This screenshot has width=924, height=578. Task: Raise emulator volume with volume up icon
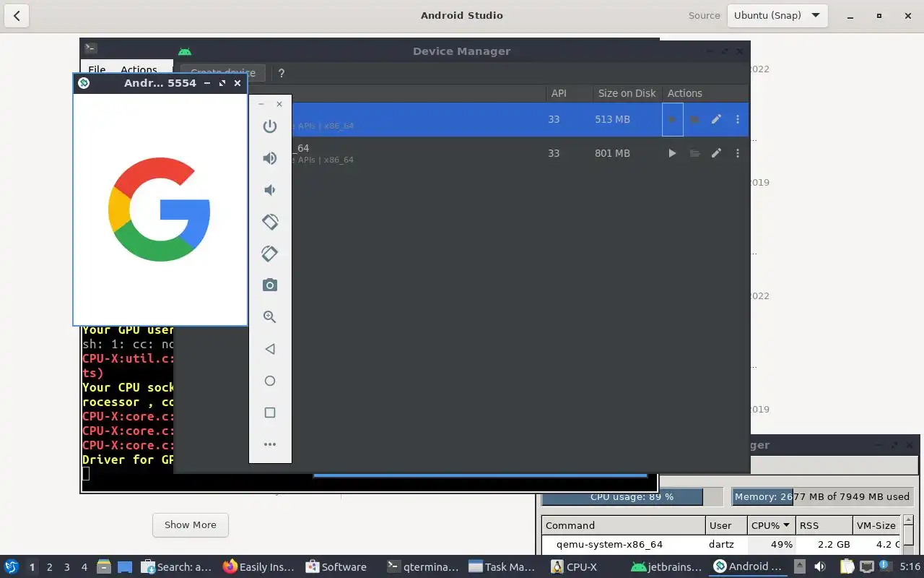[x=270, y=158]
